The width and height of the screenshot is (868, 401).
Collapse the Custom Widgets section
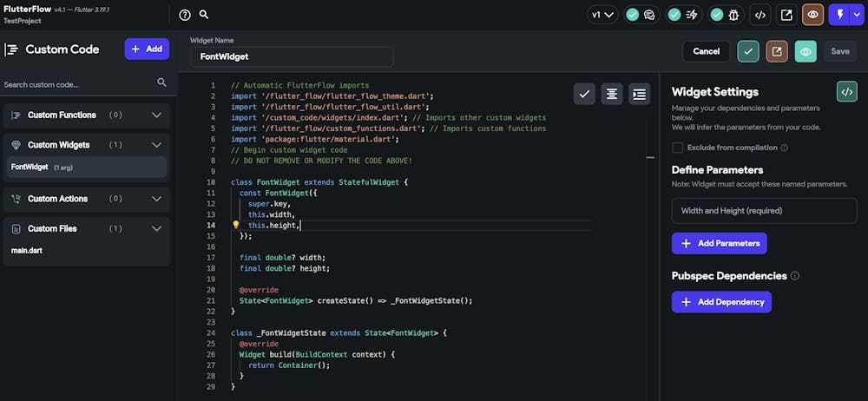tap(156, 145)
